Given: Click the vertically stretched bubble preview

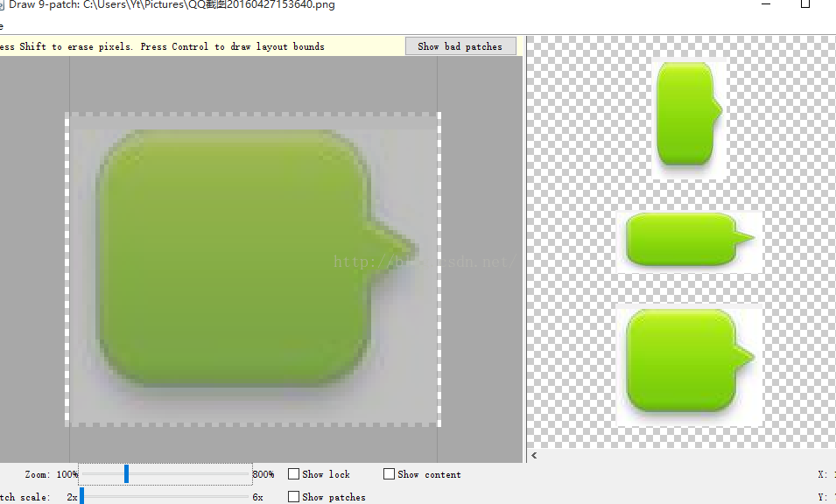Looking at the screenshot, I should pos(689,118).
